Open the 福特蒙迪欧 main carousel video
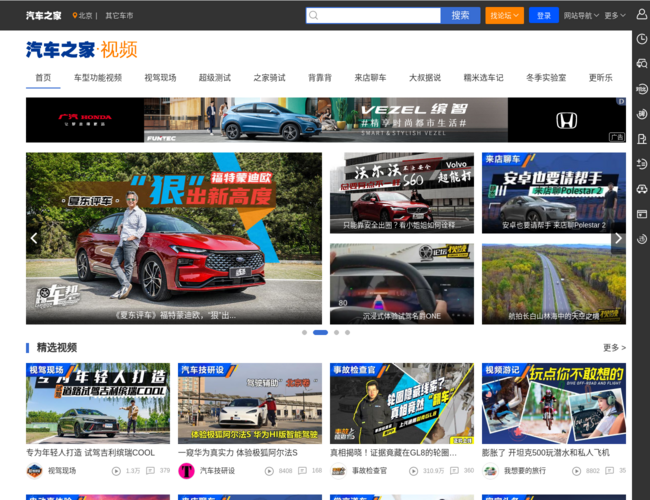The image size is (650, 500). coord(174,238)
